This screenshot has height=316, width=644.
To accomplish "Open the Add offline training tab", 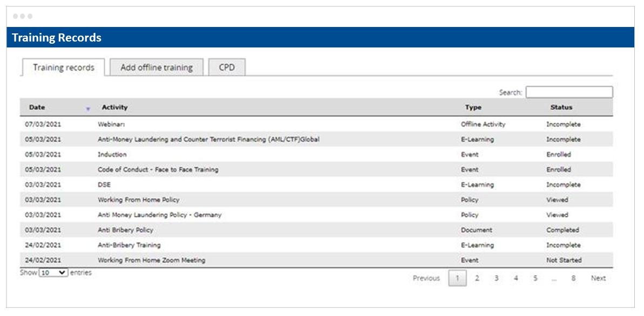I will click(x=157, y=67).
